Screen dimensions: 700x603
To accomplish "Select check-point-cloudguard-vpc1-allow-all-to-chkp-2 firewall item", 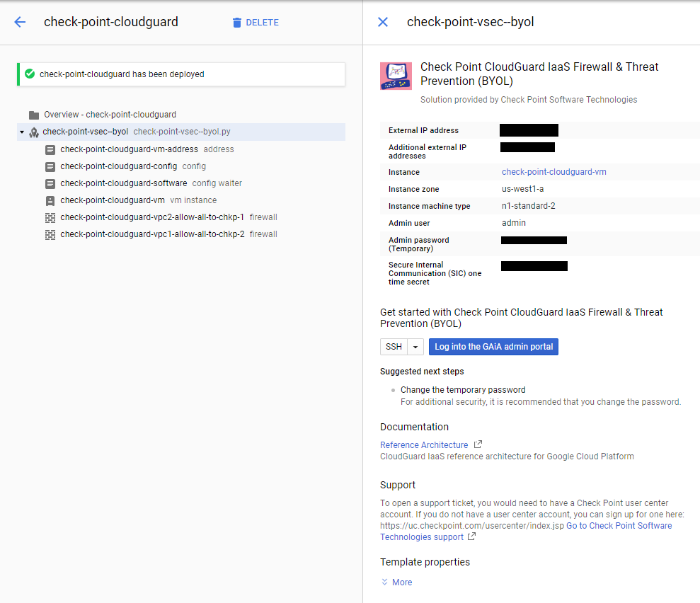I will (x=152, y=234).
